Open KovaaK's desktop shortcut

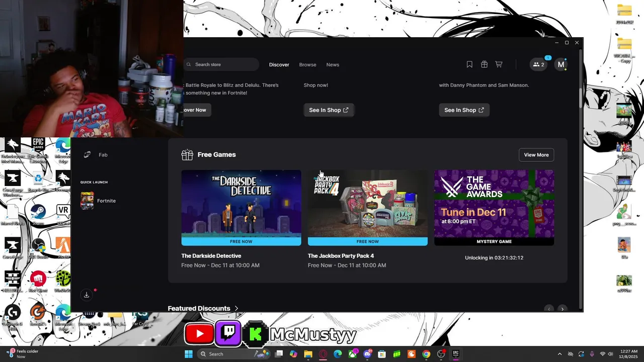coord(38,316)
